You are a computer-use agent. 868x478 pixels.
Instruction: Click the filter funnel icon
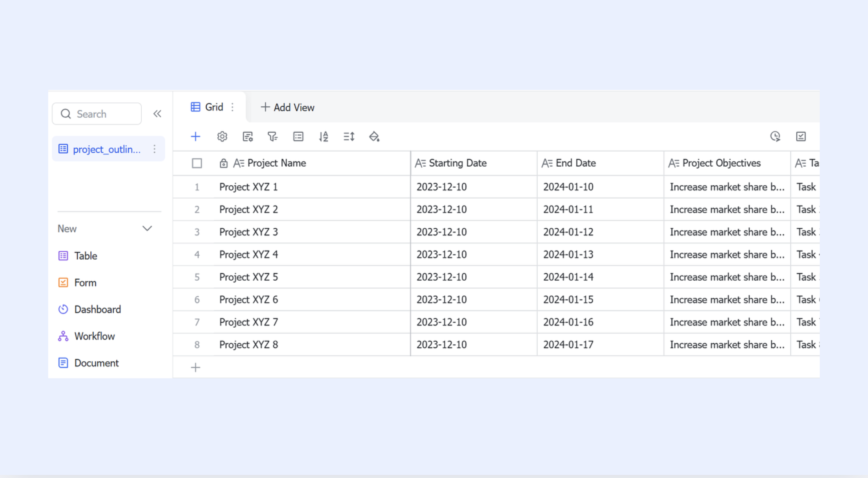(272, 137)
